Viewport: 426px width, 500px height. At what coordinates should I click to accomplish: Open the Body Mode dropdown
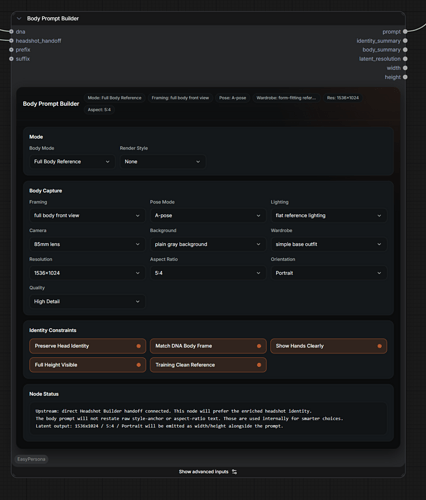[x=72, y=162]
